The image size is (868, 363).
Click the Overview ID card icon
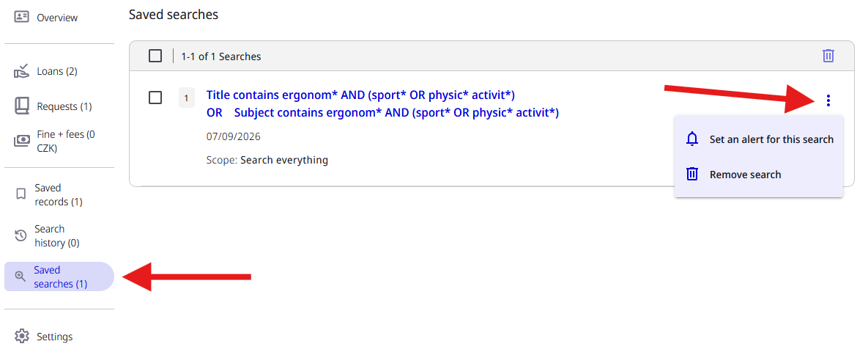click(21, 17)
